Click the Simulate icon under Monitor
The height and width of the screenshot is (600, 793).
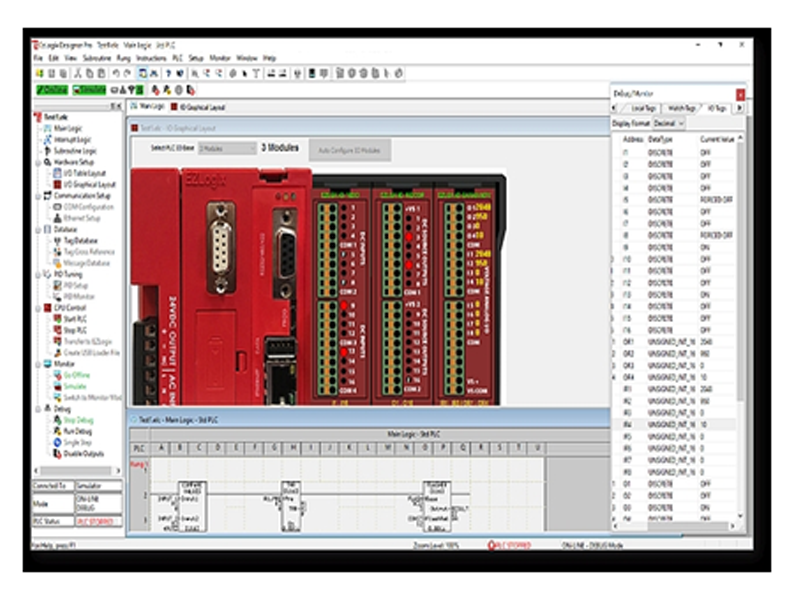[57, 386]
